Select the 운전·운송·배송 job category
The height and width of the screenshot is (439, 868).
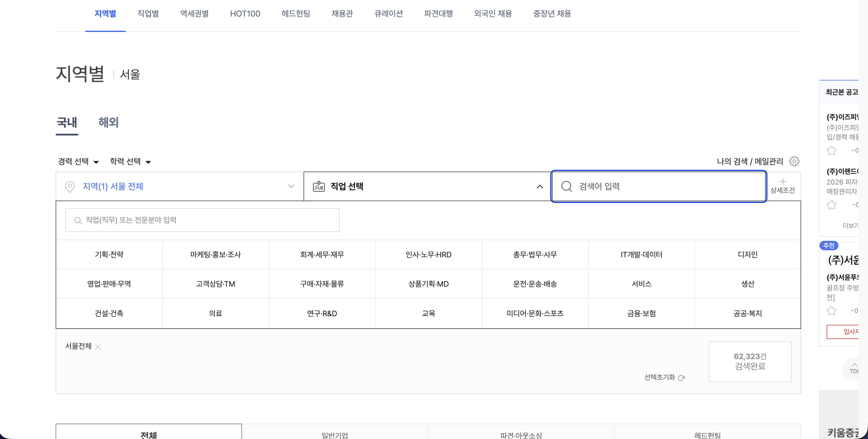tap(535, 284)
